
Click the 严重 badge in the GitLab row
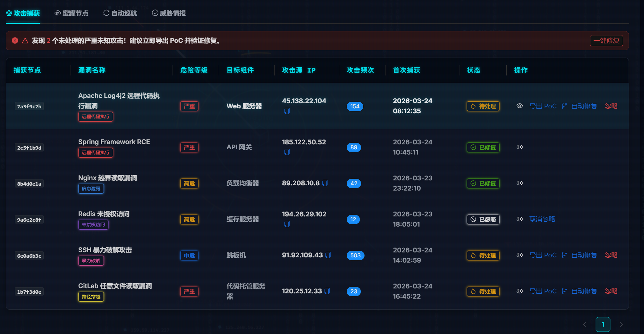pyautogui.click(x=189, y=292)
